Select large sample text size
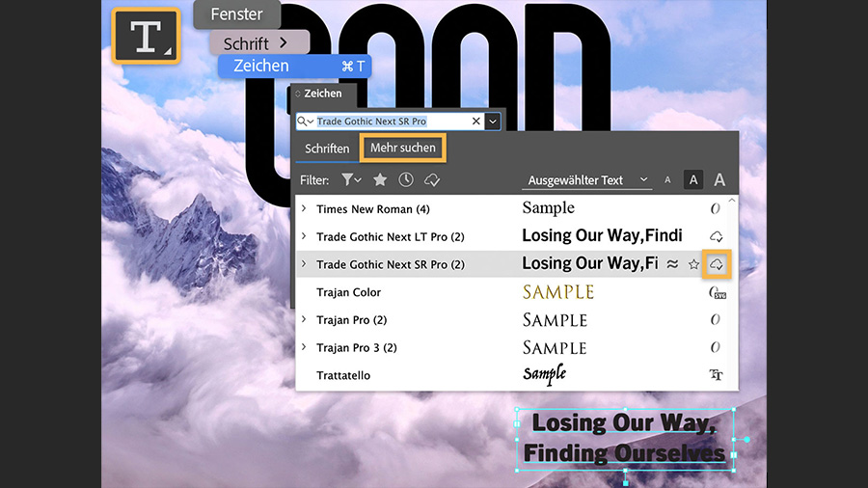Image resolution: width=868 pixels, height=488 pixels. pos(719,179)
